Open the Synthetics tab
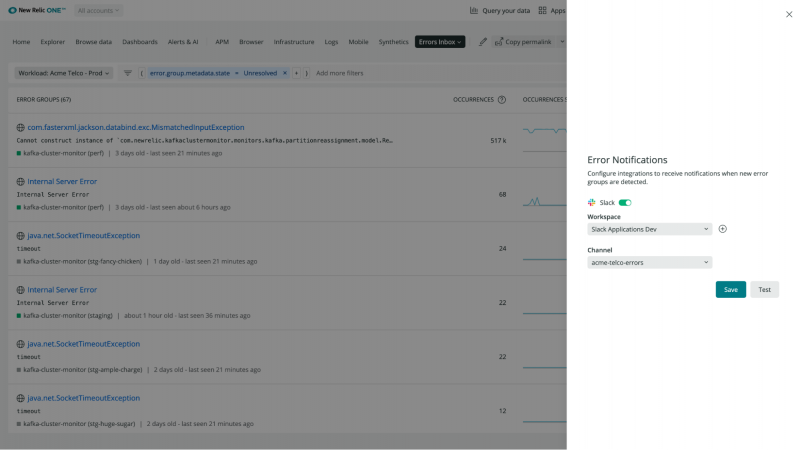The height and width of the screenshot is (450, 800). (393, 42)
